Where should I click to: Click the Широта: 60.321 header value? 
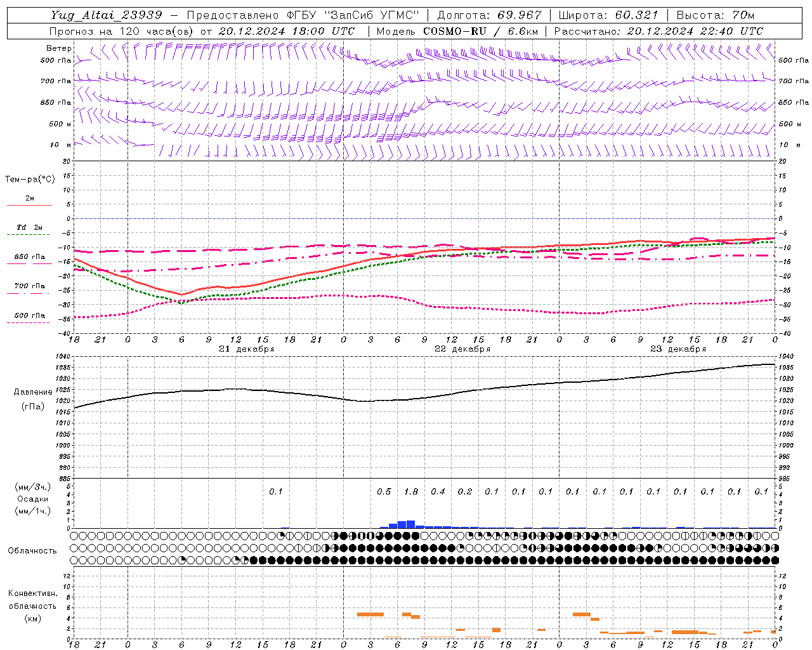pyautogui.click(x=608, y=15)
